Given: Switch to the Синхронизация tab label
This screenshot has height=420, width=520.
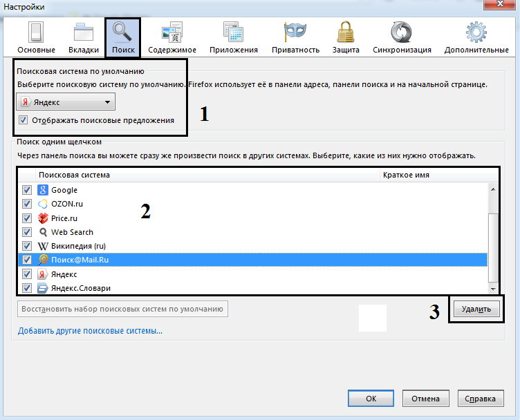Looking at the screenshot, I should (402, 50).
